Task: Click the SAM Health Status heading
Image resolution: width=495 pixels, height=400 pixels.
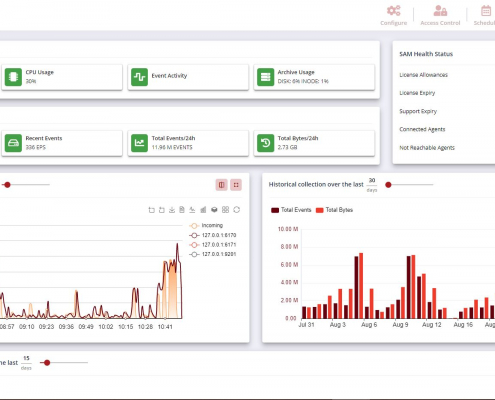Action: pyautogui.click(x=426, y=54)
